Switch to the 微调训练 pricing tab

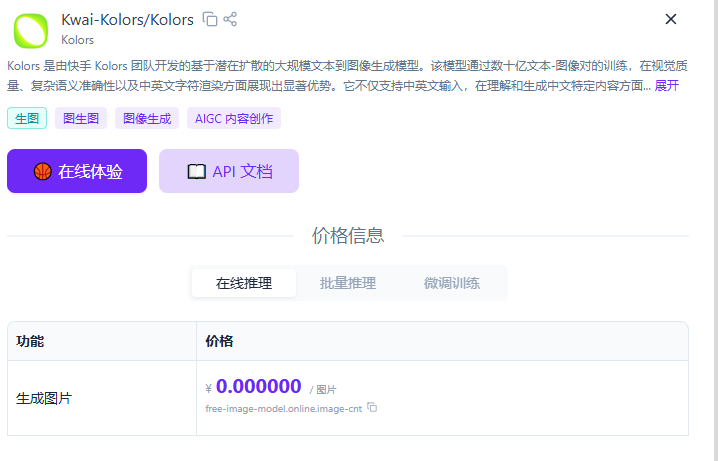click(x=452, y=283)
